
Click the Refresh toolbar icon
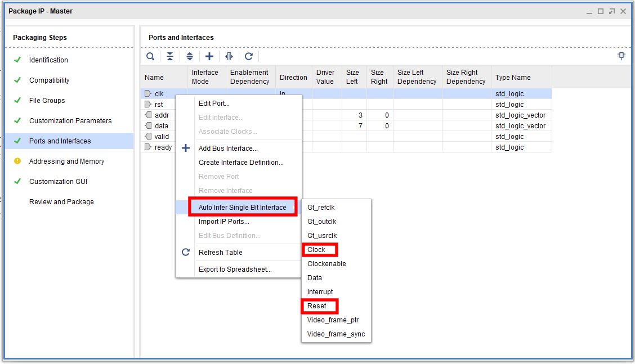(249, 56)
